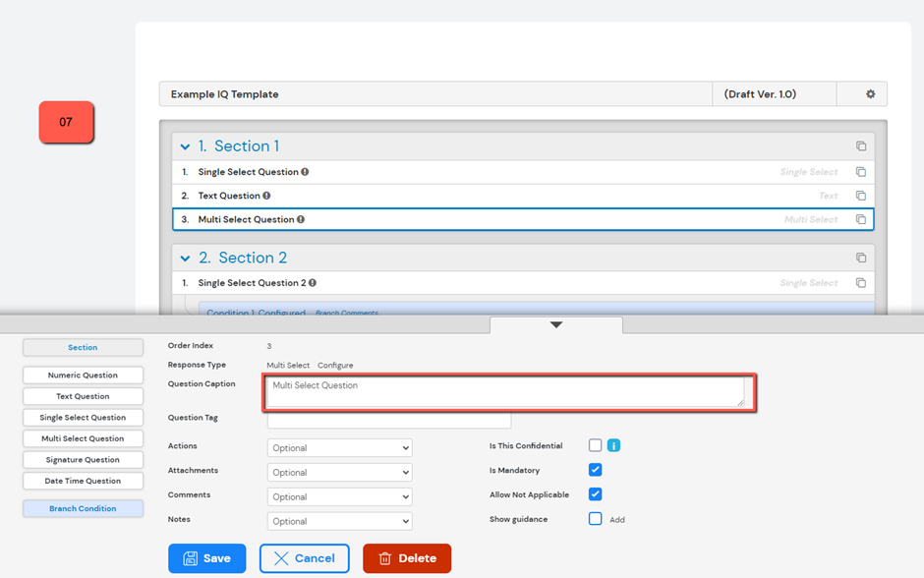Click copy icon for Multi Select Question row
The image size is (924, 578).
[x=861, y=220]
